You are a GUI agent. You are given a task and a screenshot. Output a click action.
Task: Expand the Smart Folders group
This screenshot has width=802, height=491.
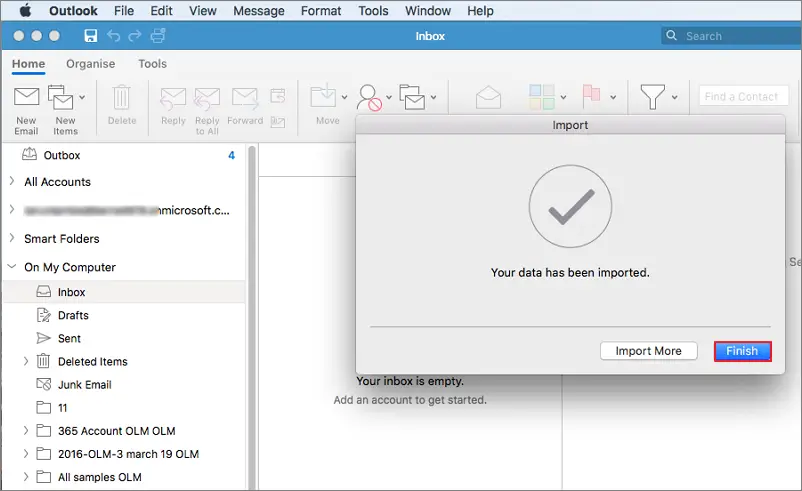[12, 238]
